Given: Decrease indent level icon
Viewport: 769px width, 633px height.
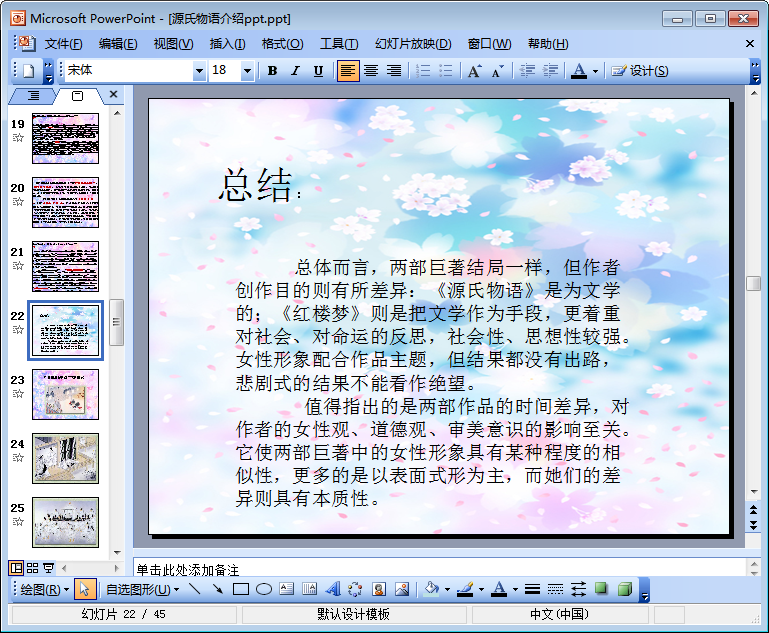Looking at the screenshot, I should click(x=527, y=71).
